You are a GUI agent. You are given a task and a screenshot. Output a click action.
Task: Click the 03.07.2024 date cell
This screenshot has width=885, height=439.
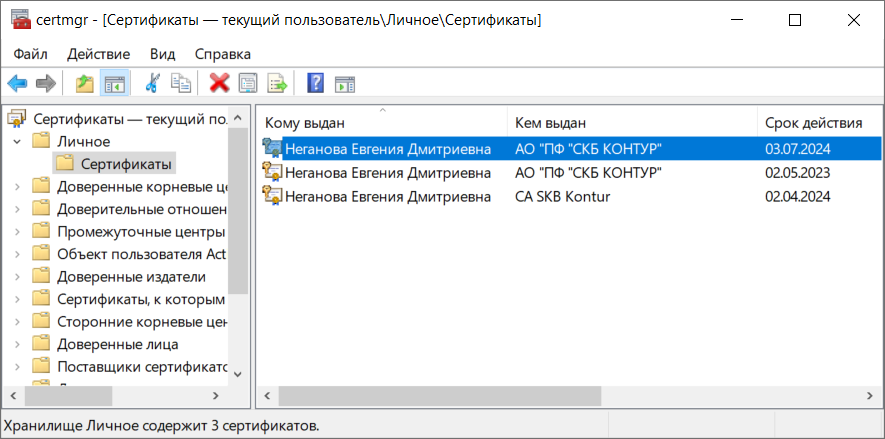click(798, 149)
